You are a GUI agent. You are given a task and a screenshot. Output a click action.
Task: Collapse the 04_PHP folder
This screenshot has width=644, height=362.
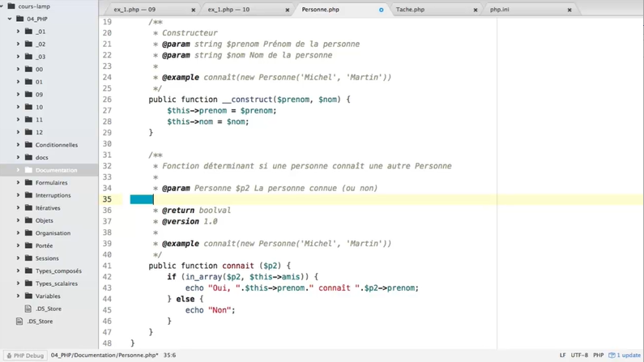pyautogui.click(x=10, y=19)
